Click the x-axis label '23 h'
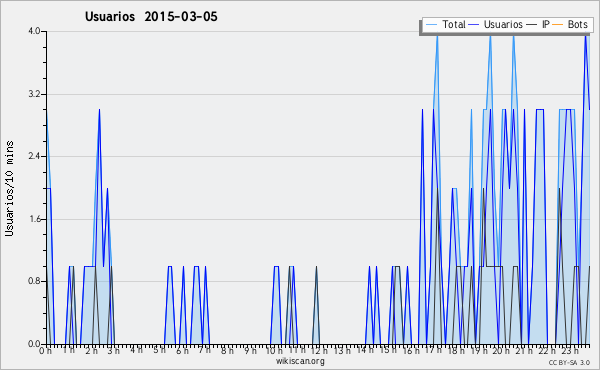600x370 pixels. tap(569, 350)
